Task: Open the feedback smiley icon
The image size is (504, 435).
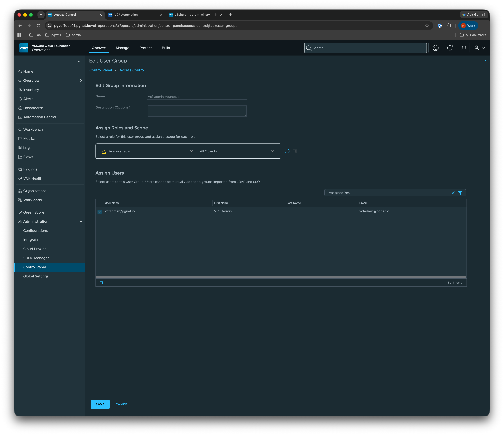Action: pos(435,48)
